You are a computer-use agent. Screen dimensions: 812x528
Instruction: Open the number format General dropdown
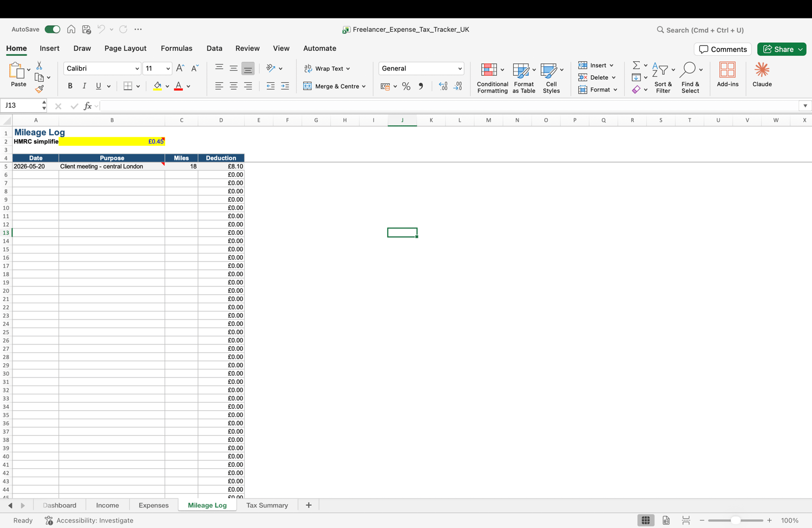460,69
